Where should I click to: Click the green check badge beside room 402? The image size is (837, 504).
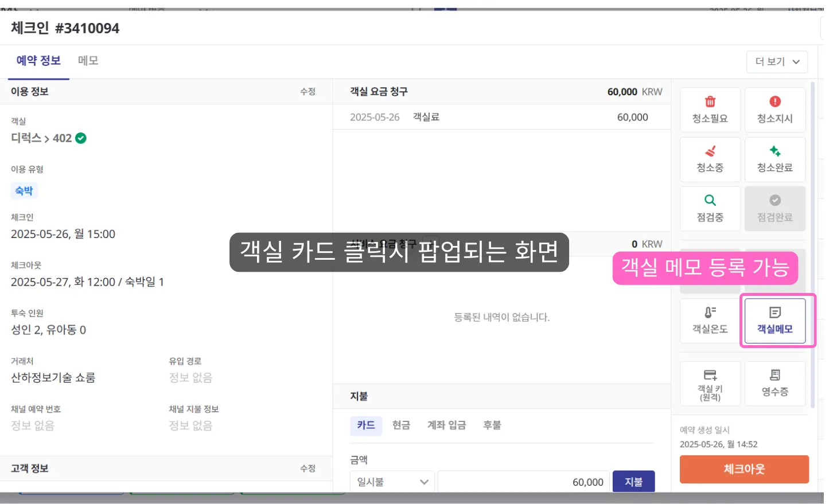click(81, 138)
